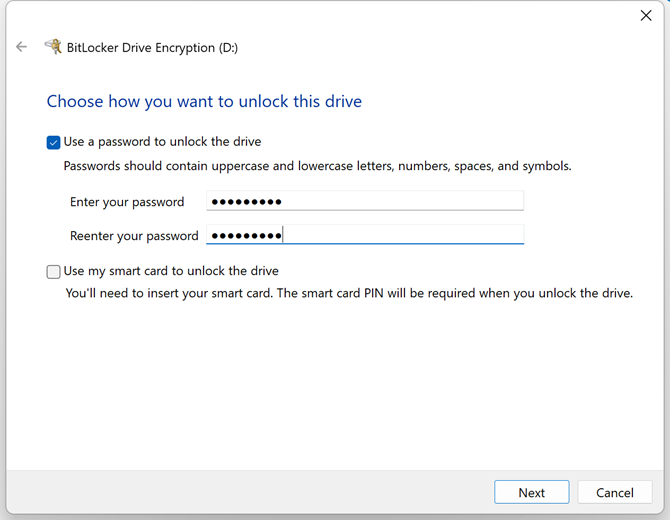
Task: Click the 'Passwords should contain uppercase' hint text
Action: (x=317, y=166)
